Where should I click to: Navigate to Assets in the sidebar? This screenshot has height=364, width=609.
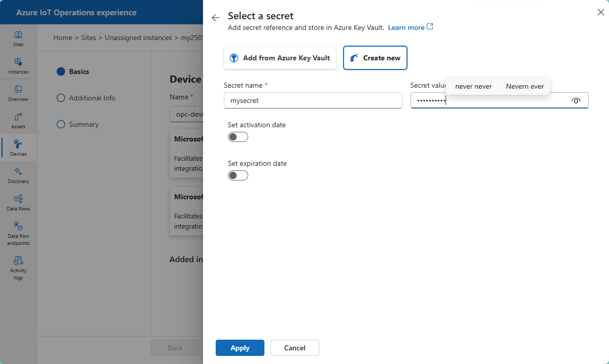coord(18,121)
